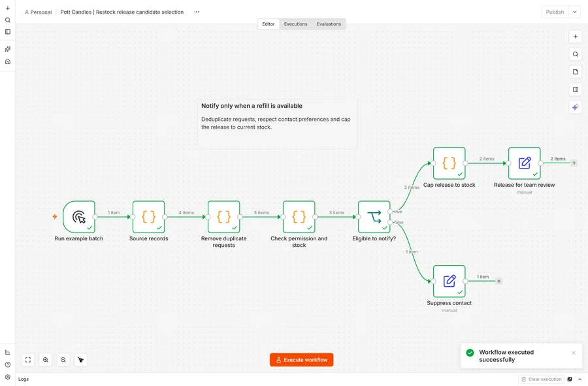Toggle the sidebar panel icon on left
Screen dimensions: 588x386
[7, 32]
